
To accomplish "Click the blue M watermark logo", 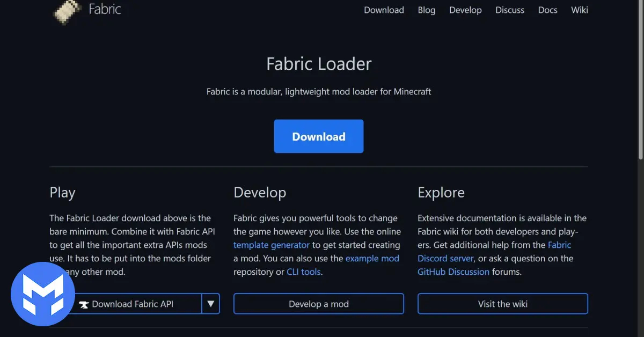I will coord(42,294).
